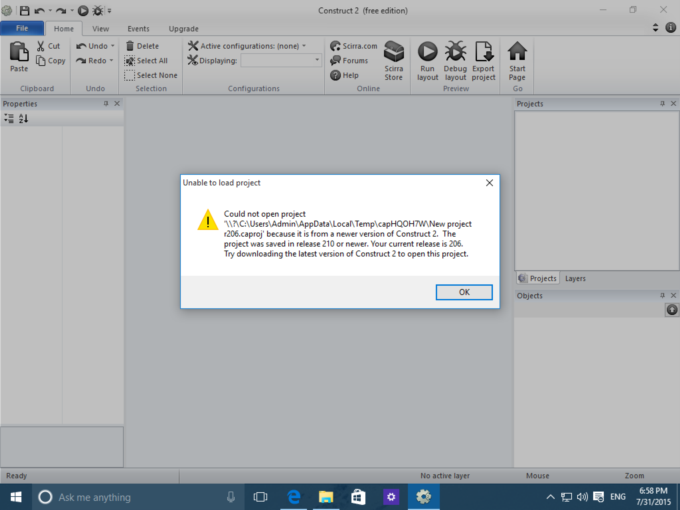Open File Explorer from taskbar

coord(326,497)
